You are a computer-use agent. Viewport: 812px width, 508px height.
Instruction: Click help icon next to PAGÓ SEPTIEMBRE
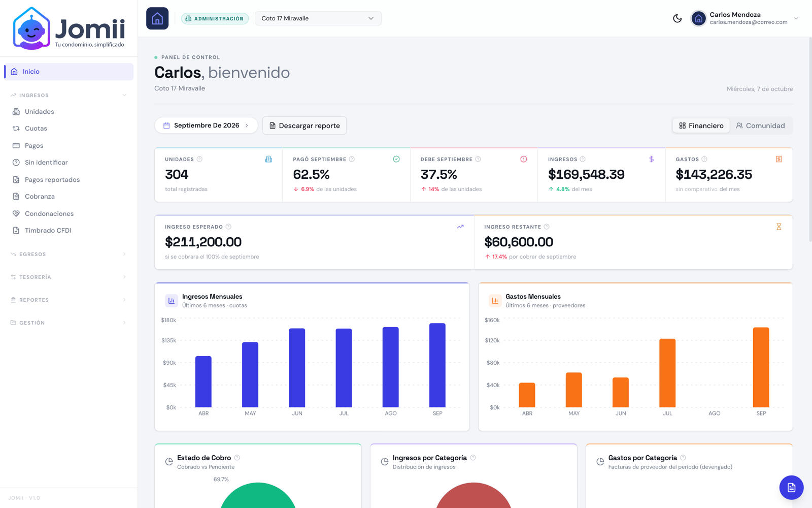pos(352,159)
